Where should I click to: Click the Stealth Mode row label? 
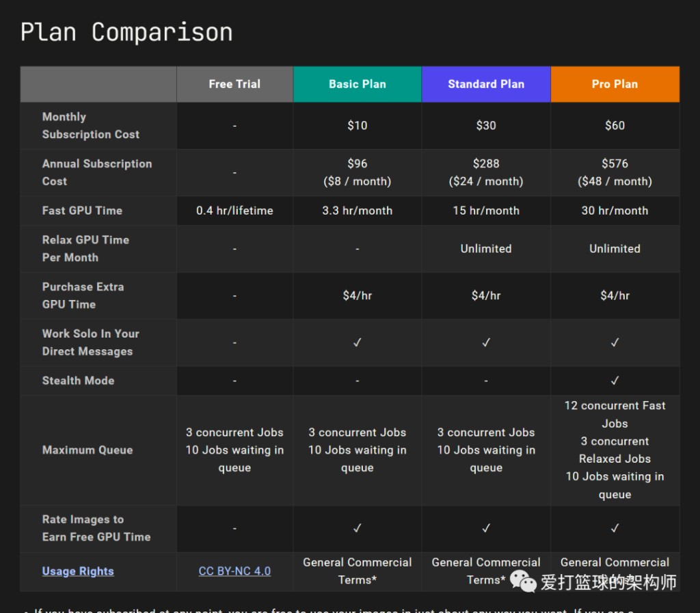coord(78,381)
